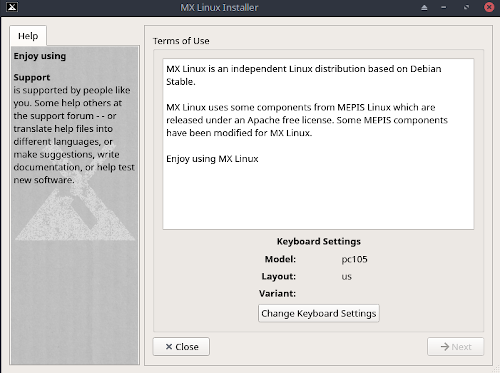The width and height of the screenshot is (500, 373).
Task: Click the 'Enjoy using' help heading
Action: click(x=40, y=56)
